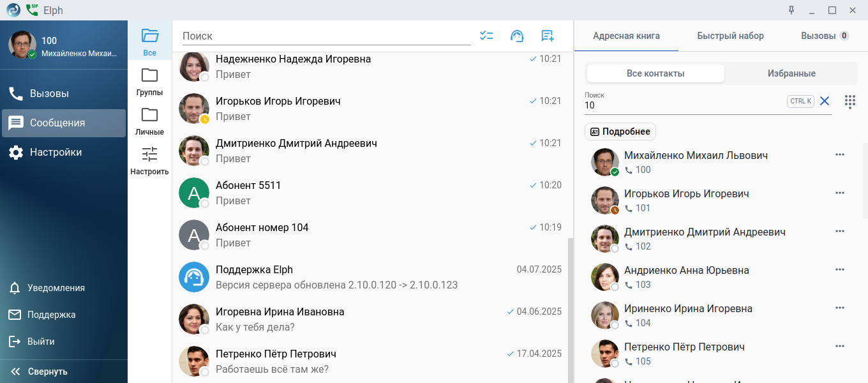
Task: Select Все контакты segment
Action: pos(655,73)
